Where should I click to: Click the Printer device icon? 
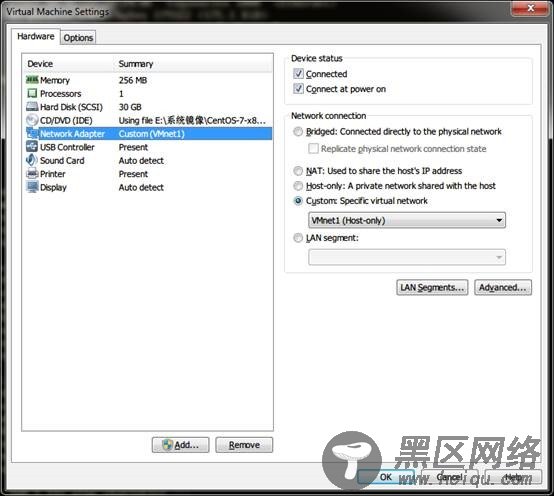point(32,174)
